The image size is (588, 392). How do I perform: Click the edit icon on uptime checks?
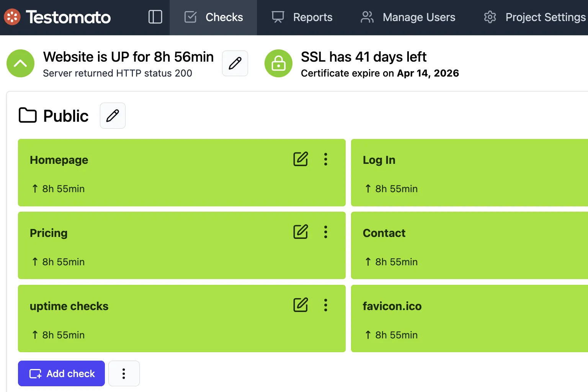point(301,305)
